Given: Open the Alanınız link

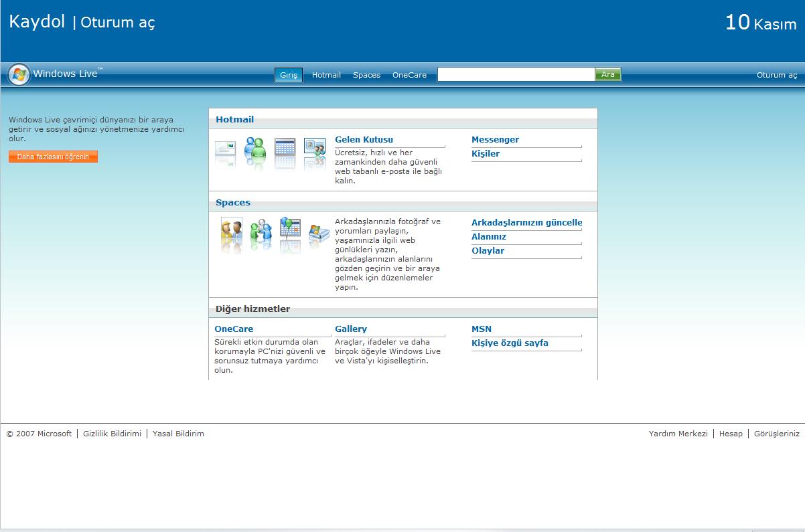Looking at the screenshot, I should click(x=489, y=237).
